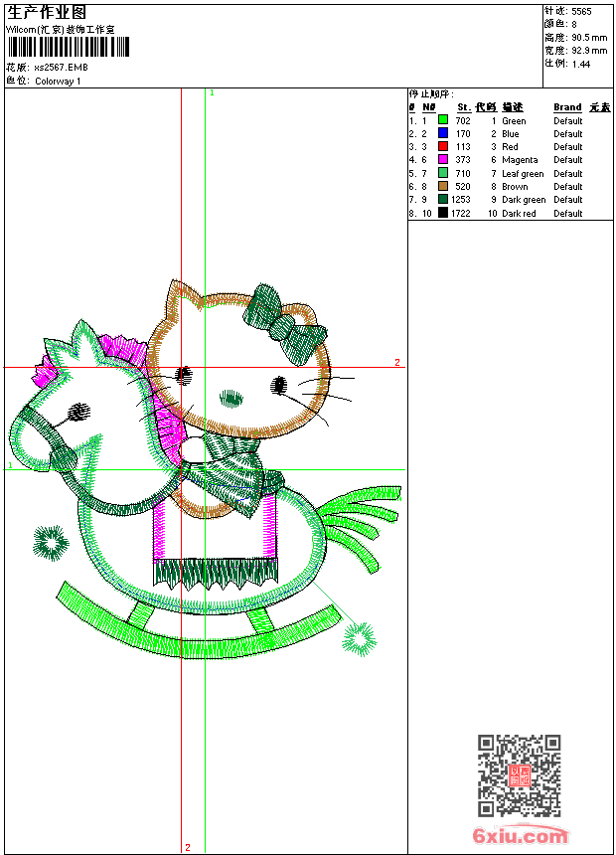
Task: Click the 针迹 stitch count value 5565
Action: 580,11
